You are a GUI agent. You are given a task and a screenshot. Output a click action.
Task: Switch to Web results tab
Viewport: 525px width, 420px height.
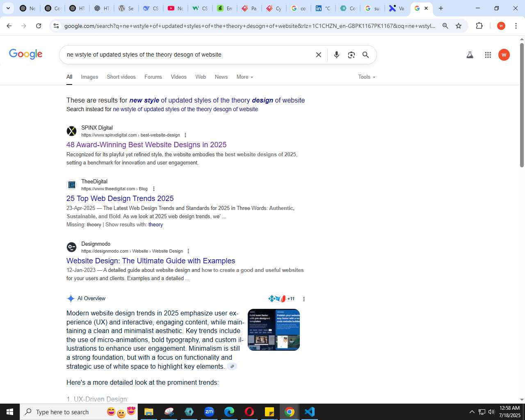coord(201,77)
